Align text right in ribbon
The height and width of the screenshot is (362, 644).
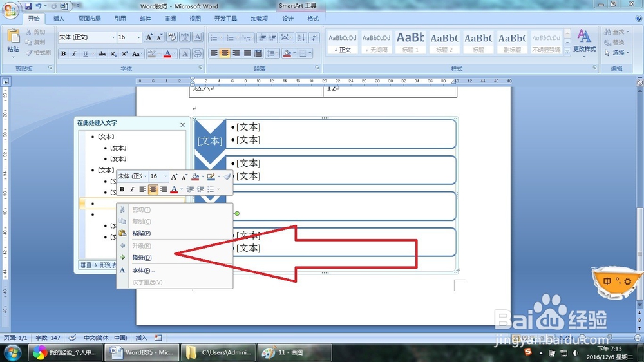[x=236, y=53]
